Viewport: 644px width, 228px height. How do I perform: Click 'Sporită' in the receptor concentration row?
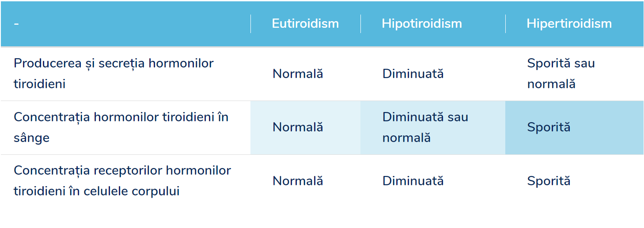(x=549, y=181)
